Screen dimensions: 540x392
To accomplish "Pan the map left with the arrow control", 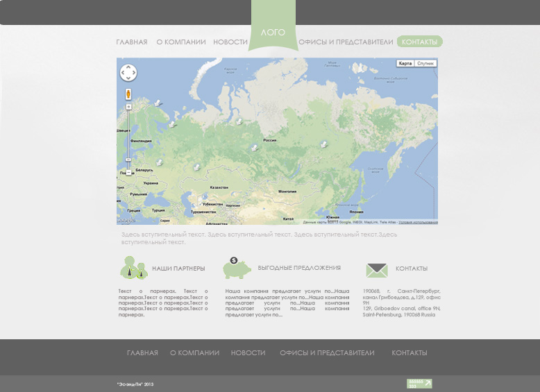I will pyautogui.click(x=123, y=73).
